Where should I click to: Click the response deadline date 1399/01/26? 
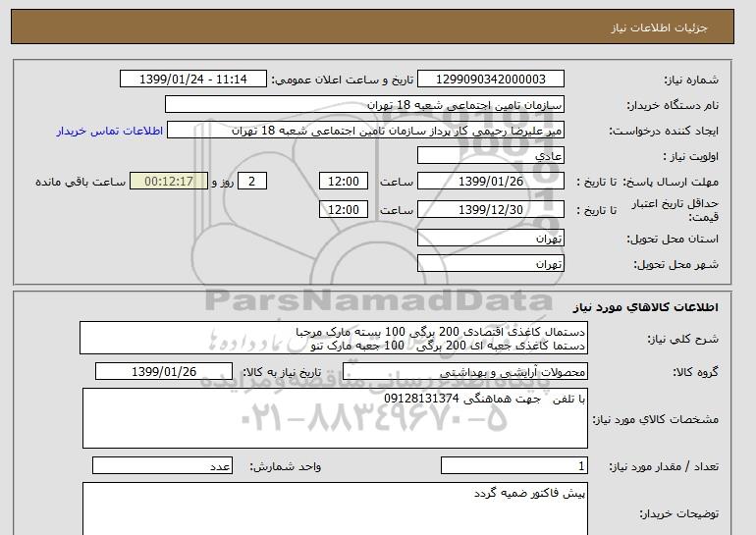(x=490, y=182)
